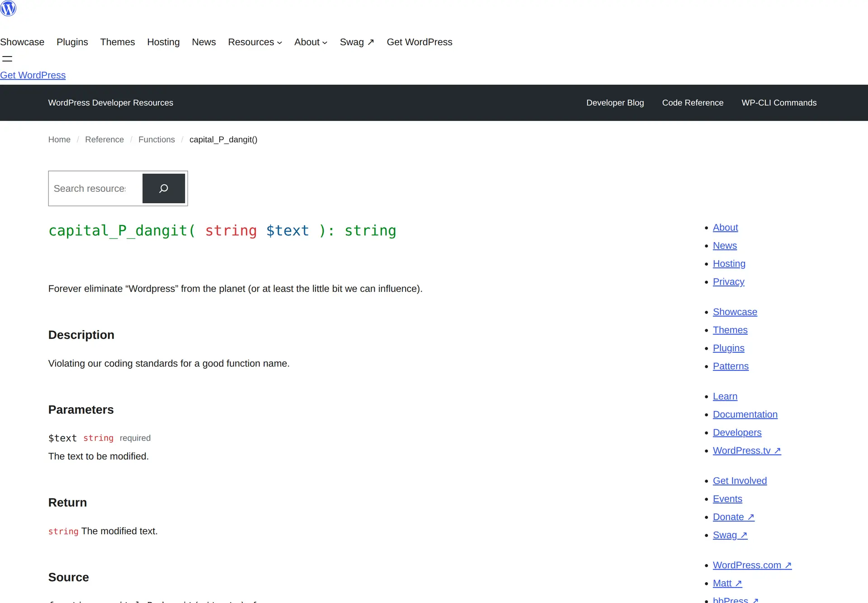This screenshot has width=868, height=603.
Task: Click the $text parameter name
Action: 62,438
